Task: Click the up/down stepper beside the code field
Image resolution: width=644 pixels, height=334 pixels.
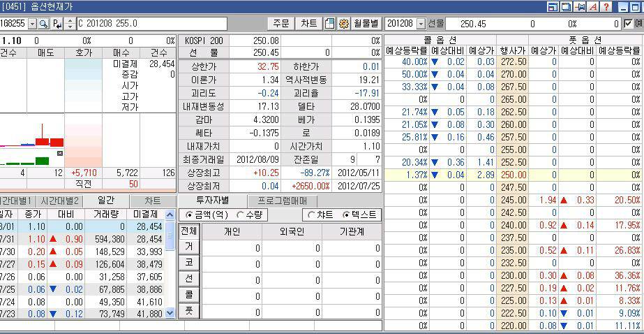Action: coord(69,24)
